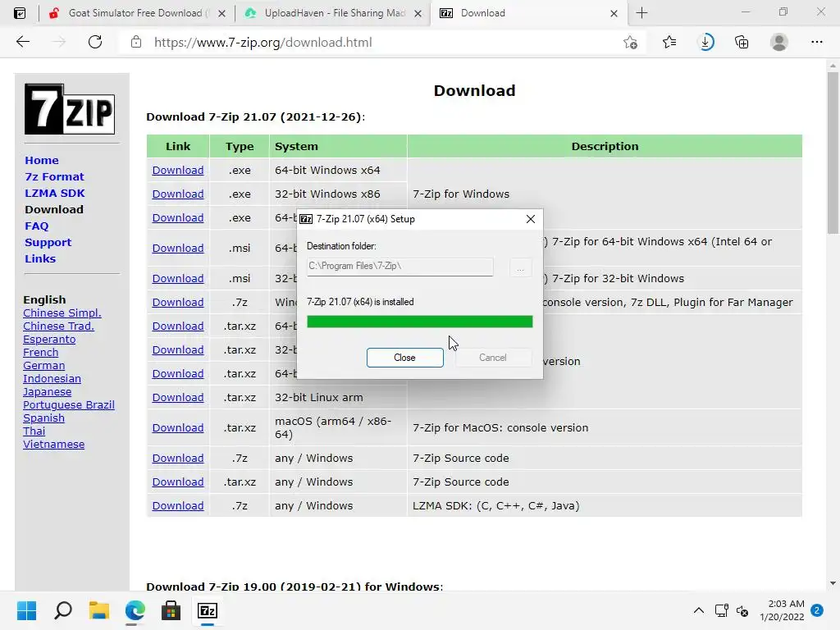Open Edge settings and more menu

[816, 42]
